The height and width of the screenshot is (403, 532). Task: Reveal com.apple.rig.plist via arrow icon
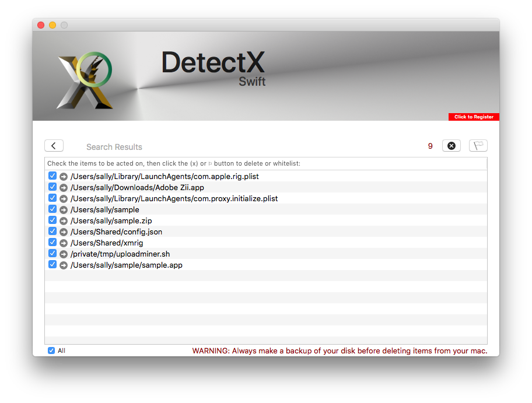click(x=64, y=176)
